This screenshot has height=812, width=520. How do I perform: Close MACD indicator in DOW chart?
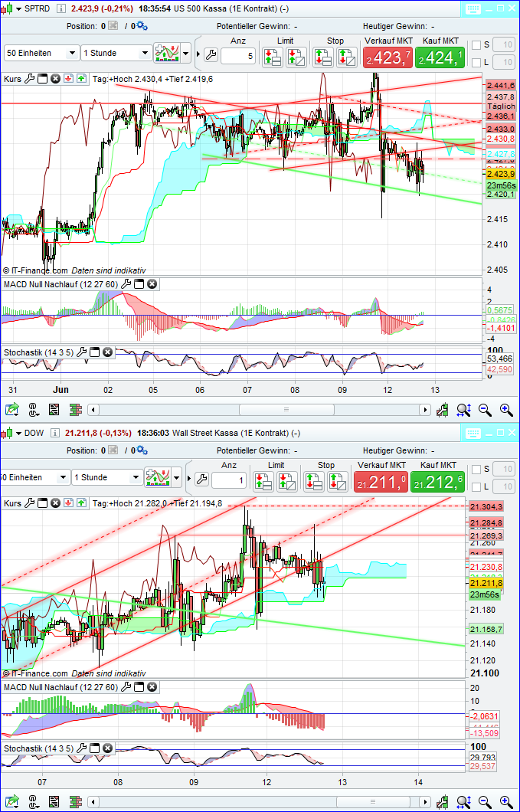pos(152,686)
